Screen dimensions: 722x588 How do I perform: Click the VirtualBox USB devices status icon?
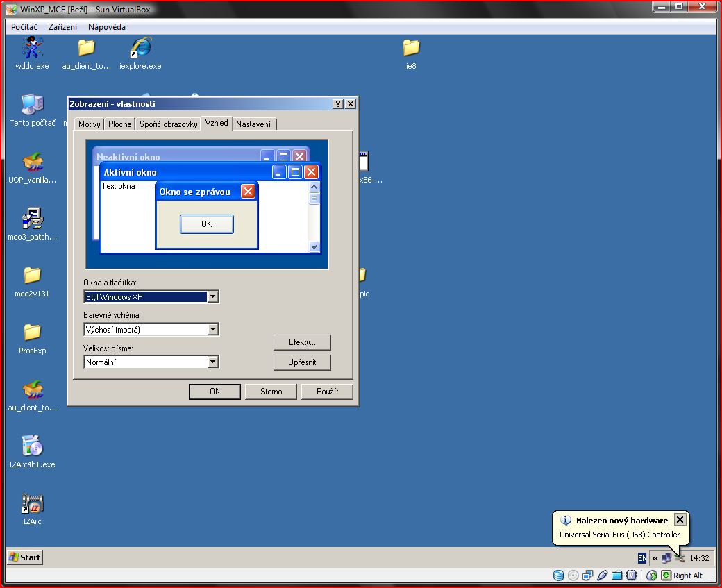(602, 576)
